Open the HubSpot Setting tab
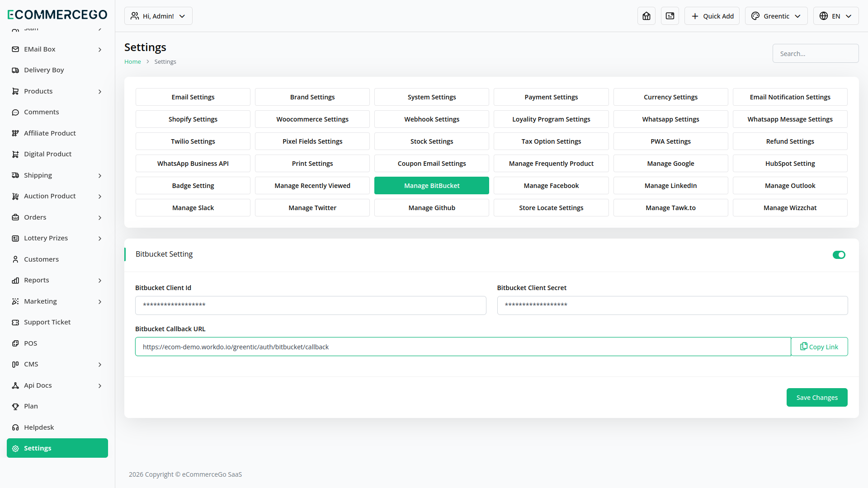Image resolution: width=868 pixels, height=488 pixels. click(790, 164)
